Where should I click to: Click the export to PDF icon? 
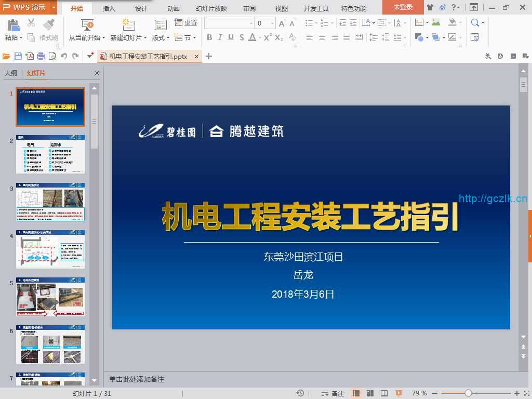pyautogui.click(x=30, y=56)
